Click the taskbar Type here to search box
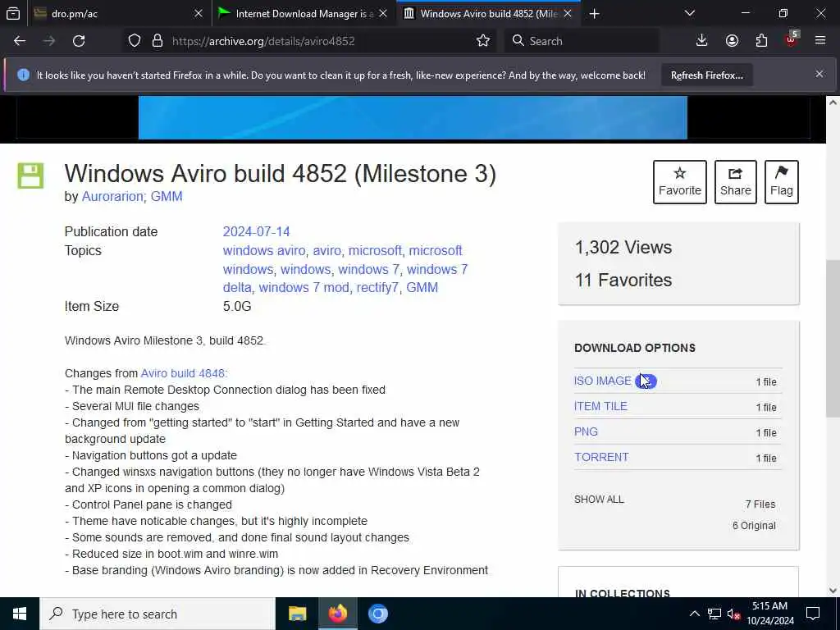840x630 pixels. point(157,614)
